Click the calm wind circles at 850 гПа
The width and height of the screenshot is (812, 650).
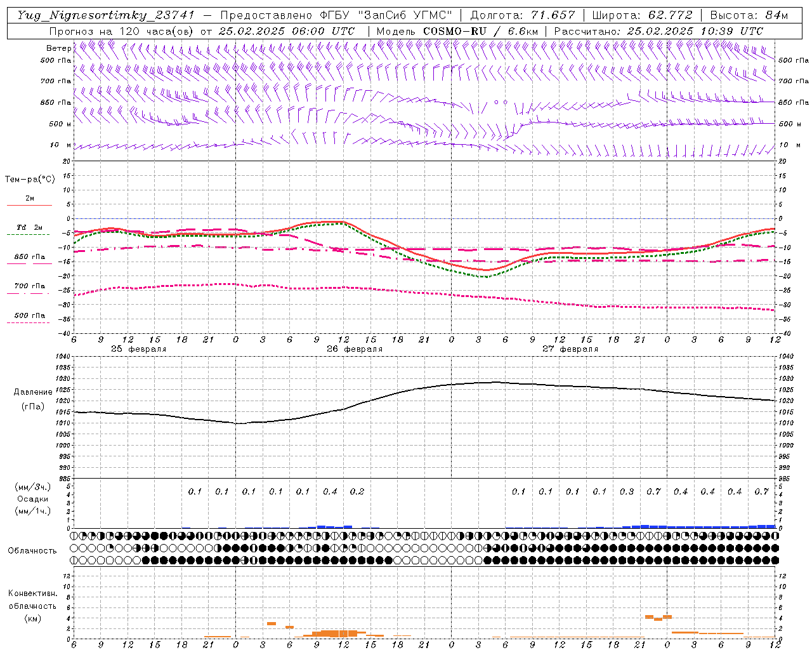tap(501, 102)
